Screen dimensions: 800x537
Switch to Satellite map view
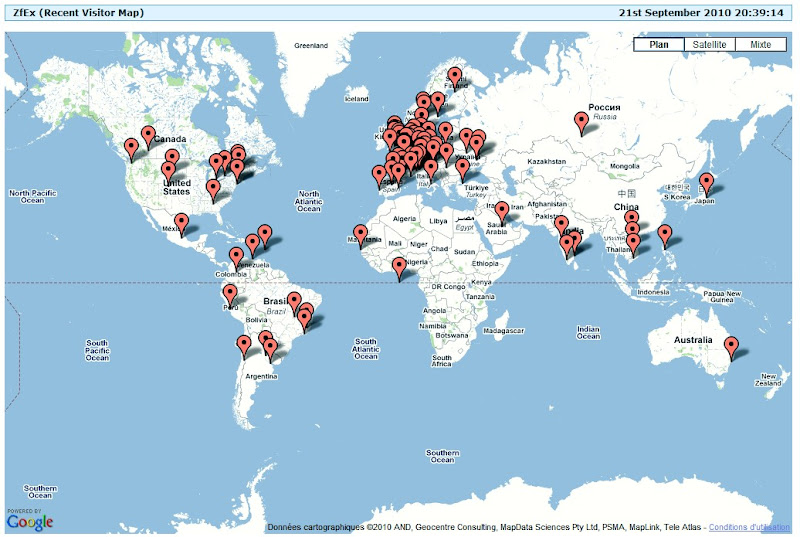click(x=709, y=44)
